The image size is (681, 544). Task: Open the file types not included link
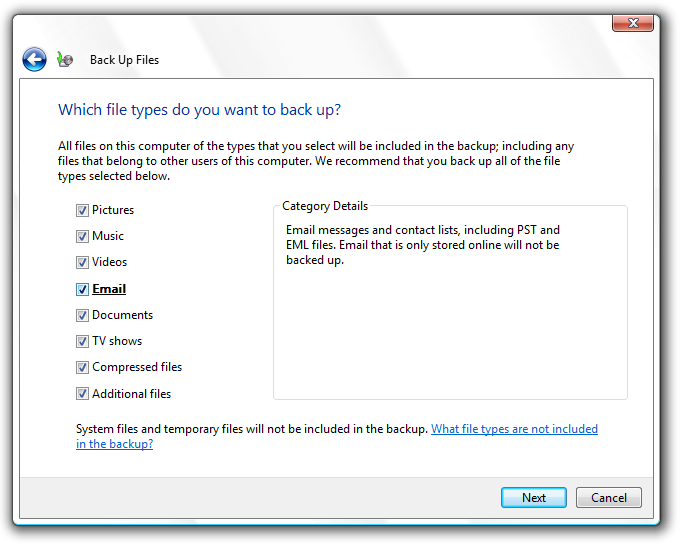[x=337, y=436]
